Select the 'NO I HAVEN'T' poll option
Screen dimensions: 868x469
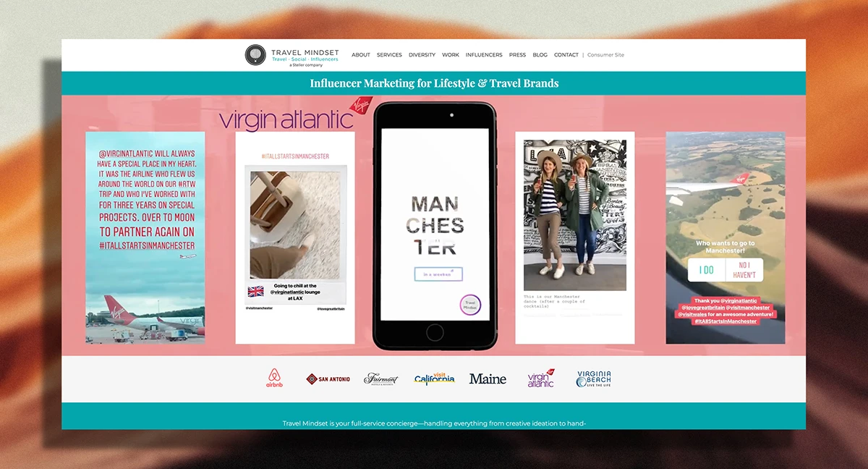click(x=744, y=270)
